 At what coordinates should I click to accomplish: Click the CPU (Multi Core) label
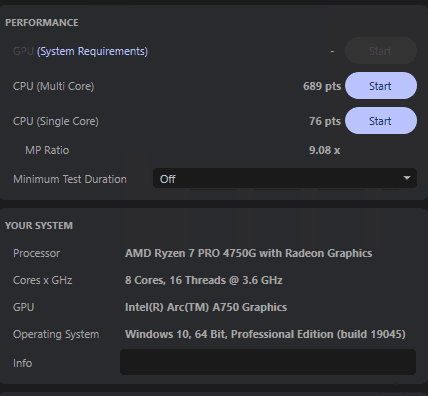pyautogui.click(x=53, y=86)
